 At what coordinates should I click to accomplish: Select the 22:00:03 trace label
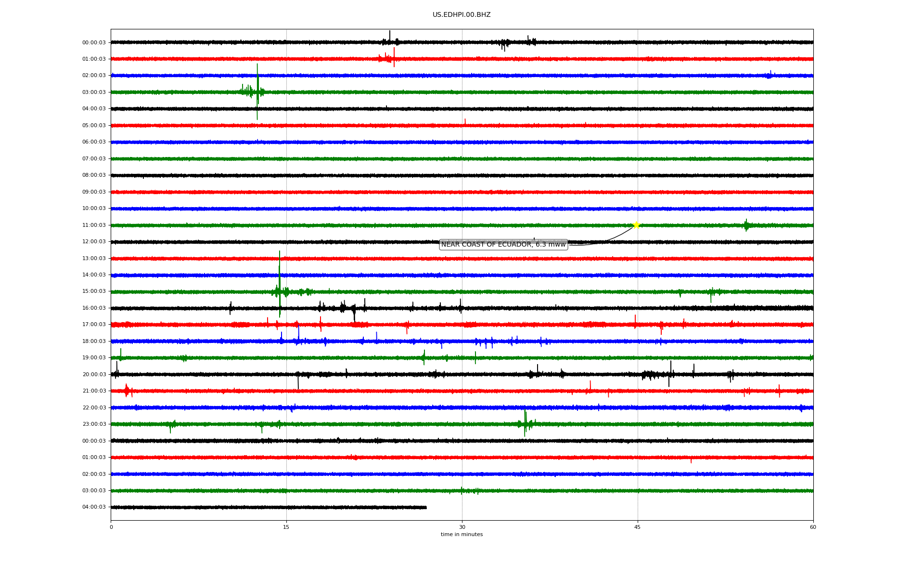pyautogui.click(x=94, y=408)
